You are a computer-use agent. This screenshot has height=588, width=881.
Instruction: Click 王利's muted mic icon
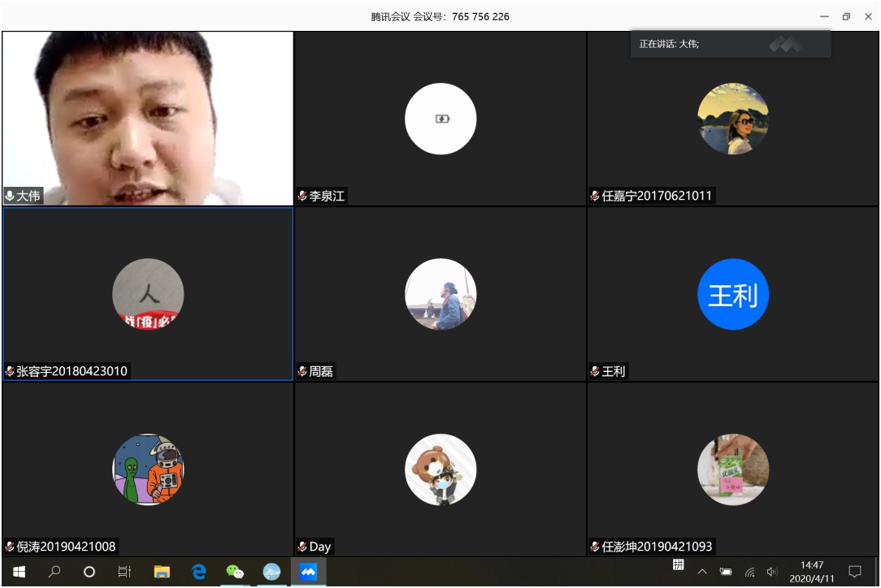tap(595, 371)
